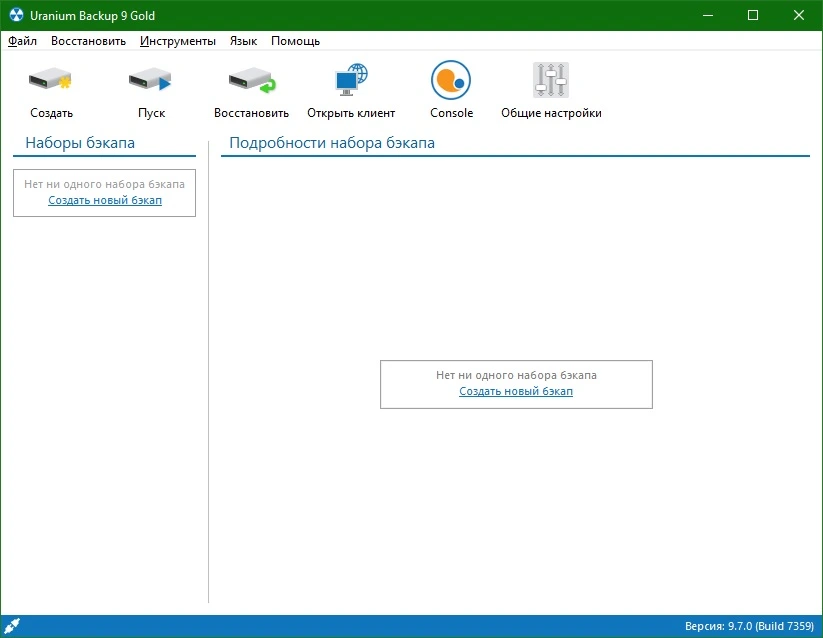Click the Создать label under the toolbar icon
The image size is (823, 638).
(x=51, y=113)
